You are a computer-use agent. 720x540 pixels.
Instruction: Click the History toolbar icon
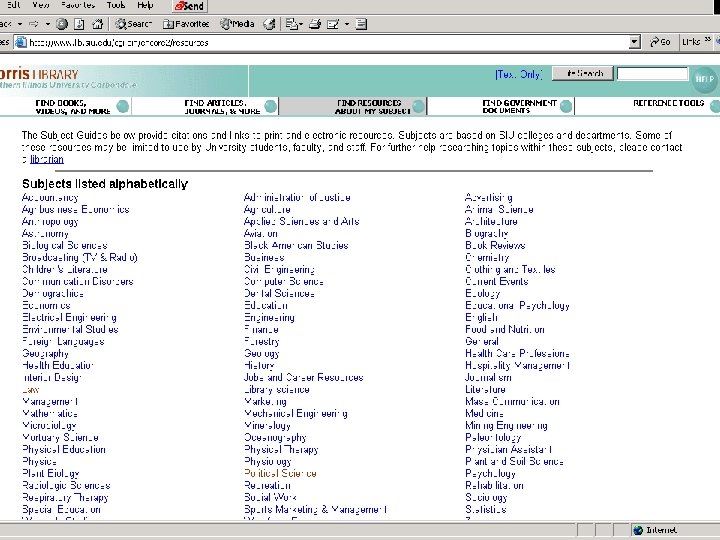(270, 24)
